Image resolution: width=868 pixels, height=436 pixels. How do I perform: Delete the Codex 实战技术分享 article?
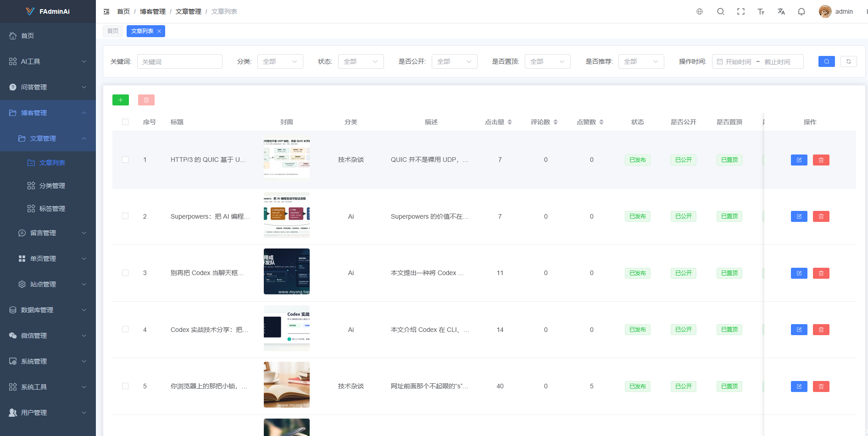[x=821, y=330]
